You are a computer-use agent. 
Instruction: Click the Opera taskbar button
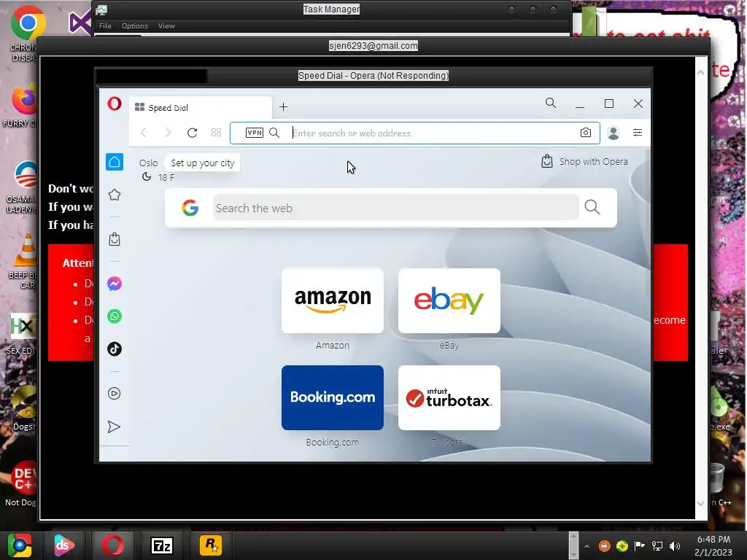[113, 545]
